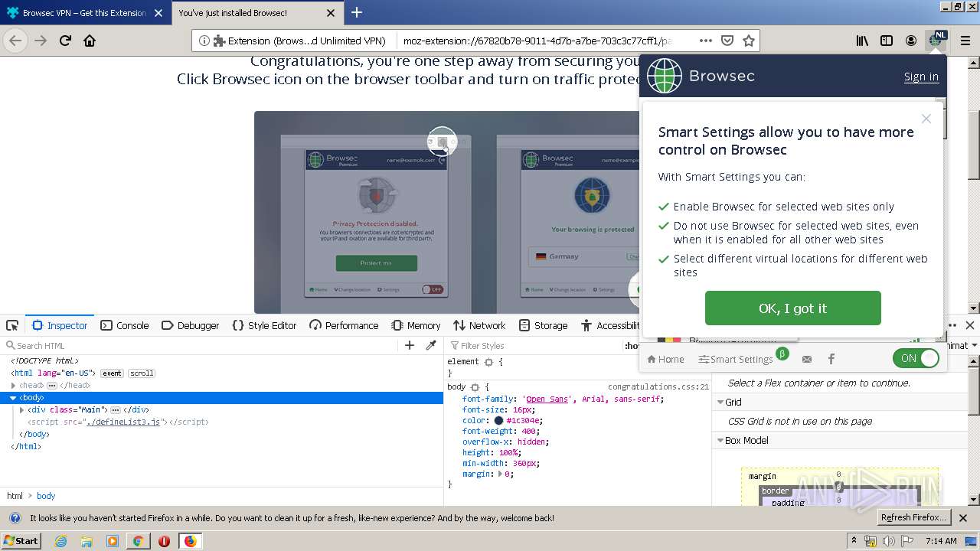Open the Storage tab
Image resolution: width=980 pixels, height=551 pixels.
(543, 325)
